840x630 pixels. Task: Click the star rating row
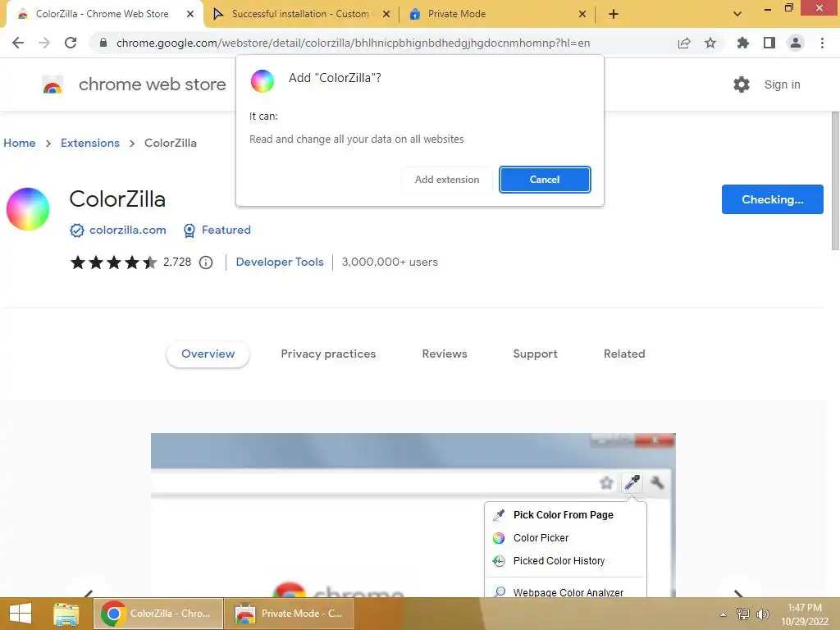tap(113, 262)
